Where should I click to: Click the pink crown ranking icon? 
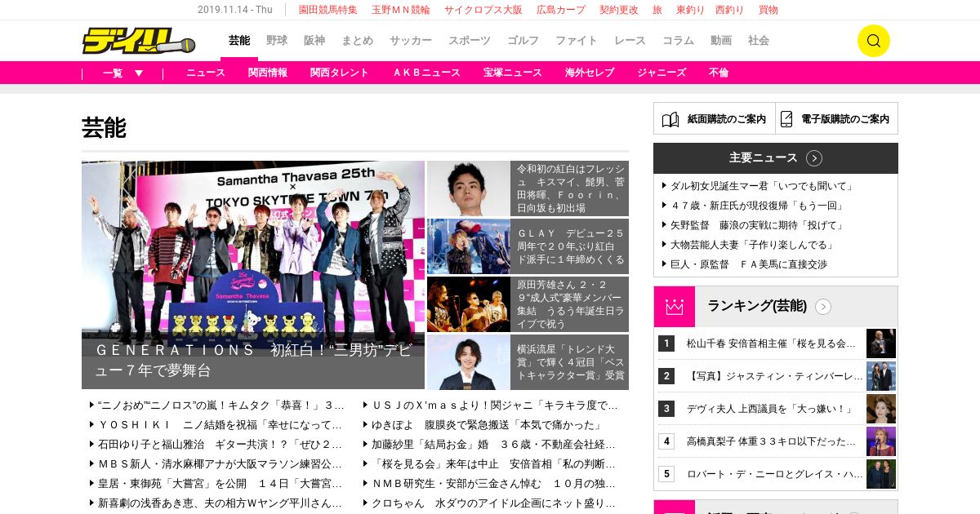[675, 307]
